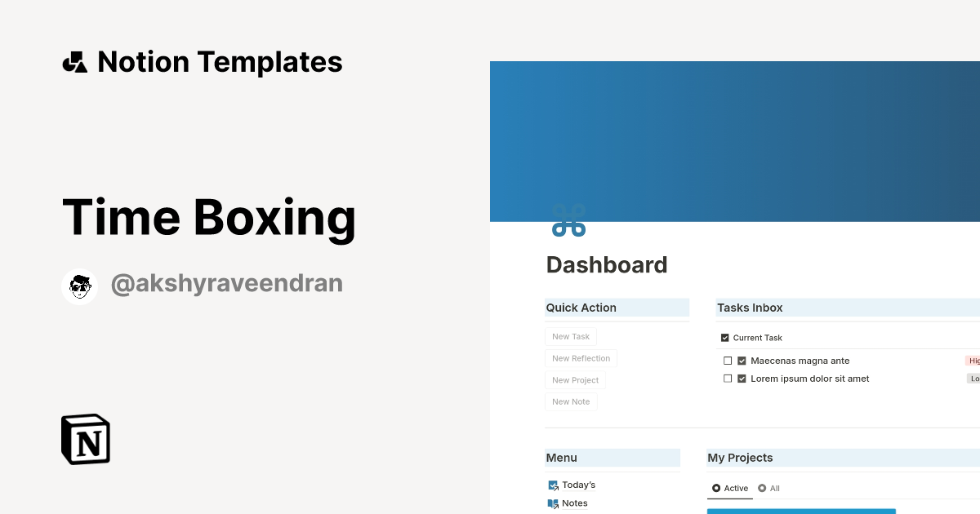Click the command-symbol page icon above Dashboard
980x514 pixels.
point(569,220)
